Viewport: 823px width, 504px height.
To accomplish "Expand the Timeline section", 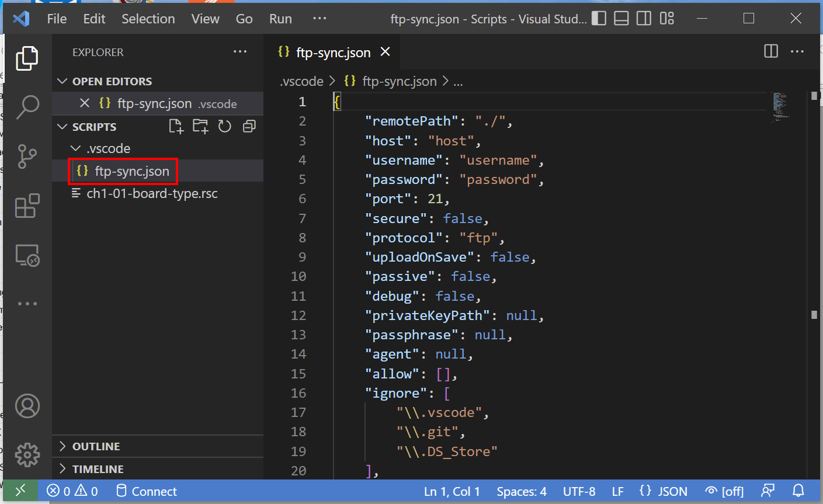I will click(98, 469).
